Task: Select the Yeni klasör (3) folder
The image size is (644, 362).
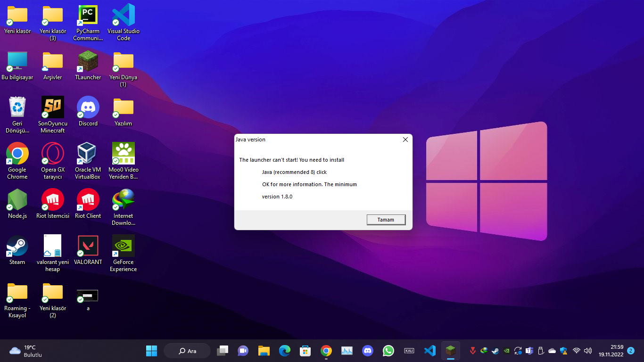Action: pos(53,23)
